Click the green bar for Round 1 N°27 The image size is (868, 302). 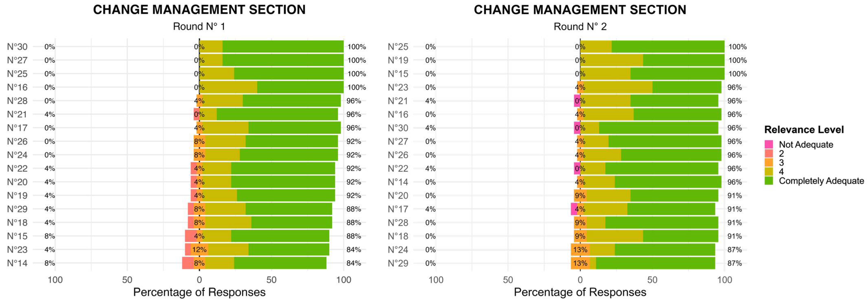(x=283, y=60)
